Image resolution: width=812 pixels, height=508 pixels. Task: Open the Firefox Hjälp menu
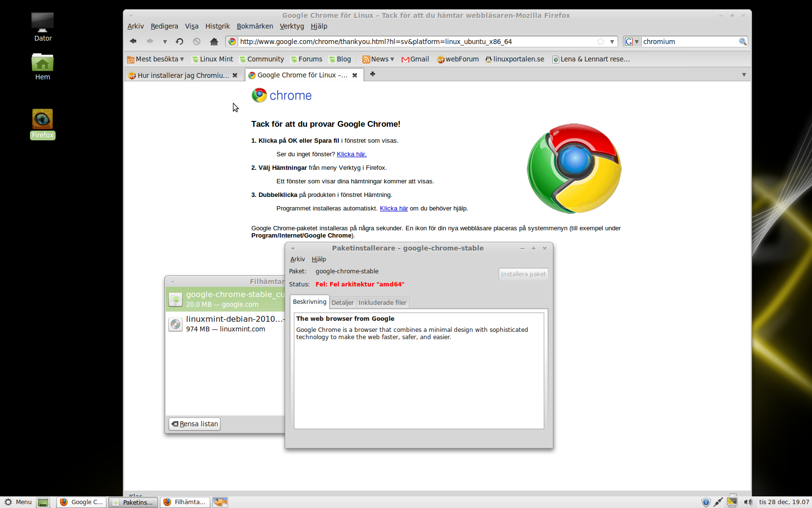(x=319, y=26)
